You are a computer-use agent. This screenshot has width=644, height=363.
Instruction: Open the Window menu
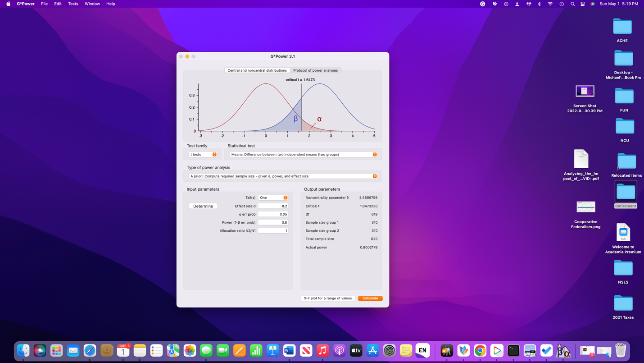pyautogui.click(x=92, y=4)
